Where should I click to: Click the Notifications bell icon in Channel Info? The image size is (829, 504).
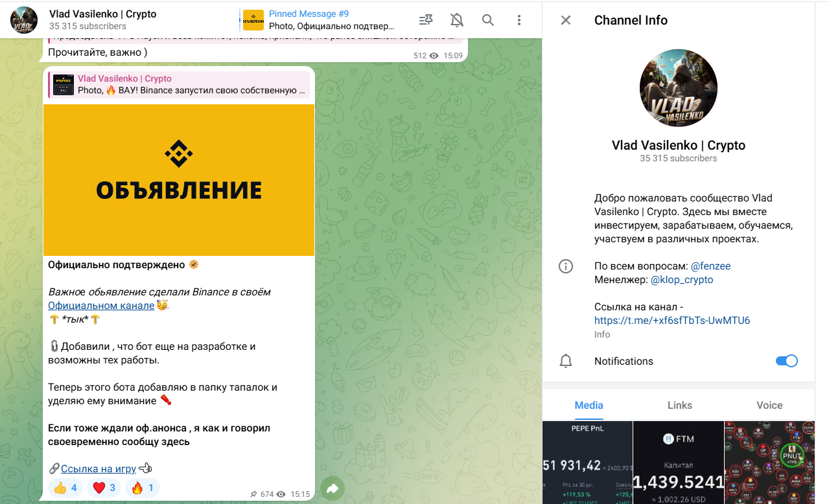coord(566,361)
